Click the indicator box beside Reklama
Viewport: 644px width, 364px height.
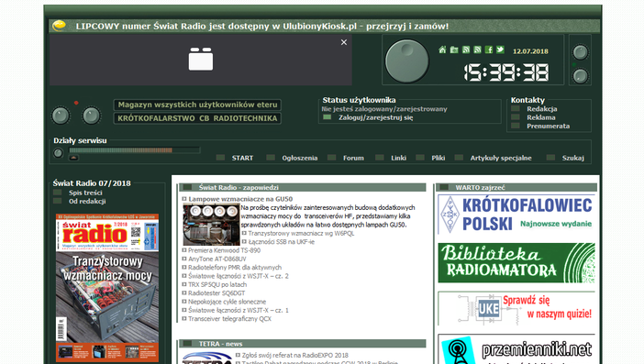(516, 117)
